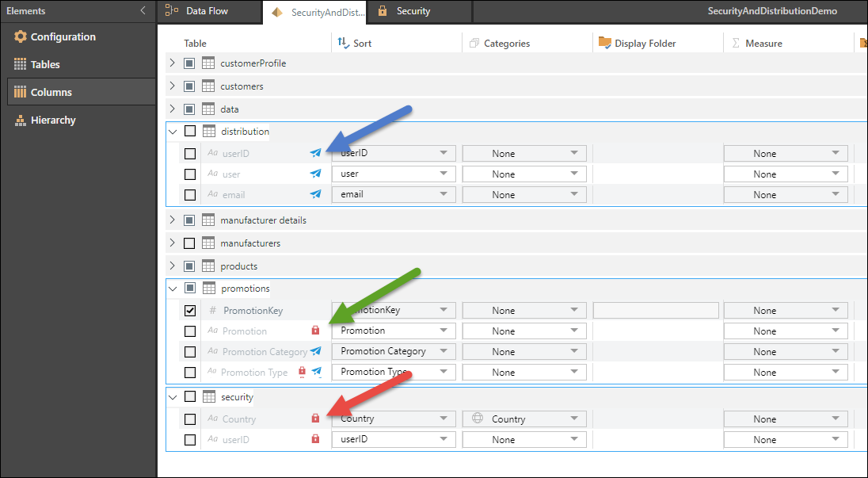Uncheck the PromotionKey column checkbox
Image resolution: width=868 pixels, height=478 pixels.
190,311
